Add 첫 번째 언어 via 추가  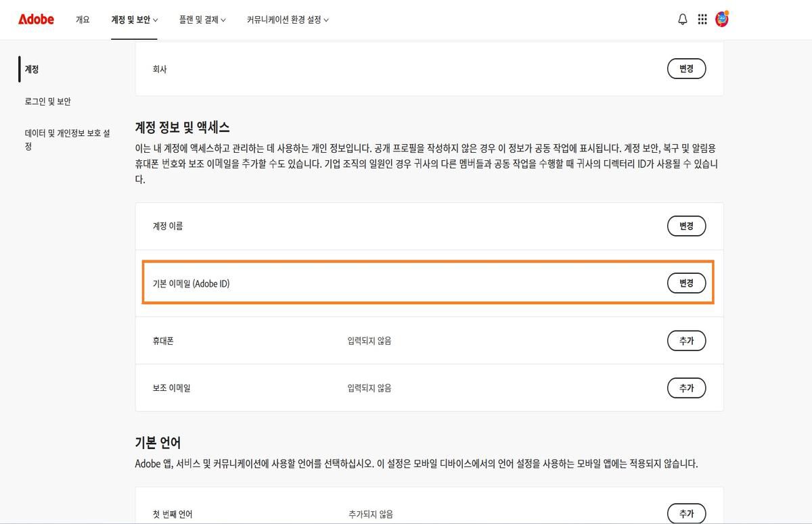click(686, 513)
